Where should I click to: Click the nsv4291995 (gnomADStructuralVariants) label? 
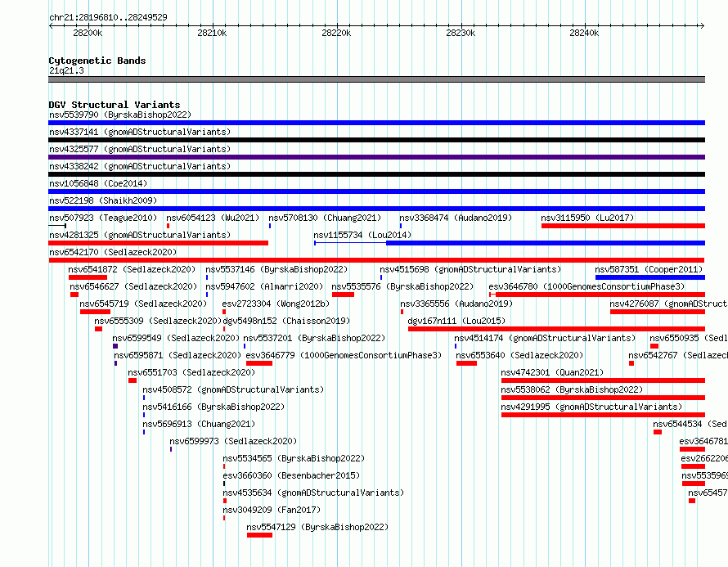point(591,407)
